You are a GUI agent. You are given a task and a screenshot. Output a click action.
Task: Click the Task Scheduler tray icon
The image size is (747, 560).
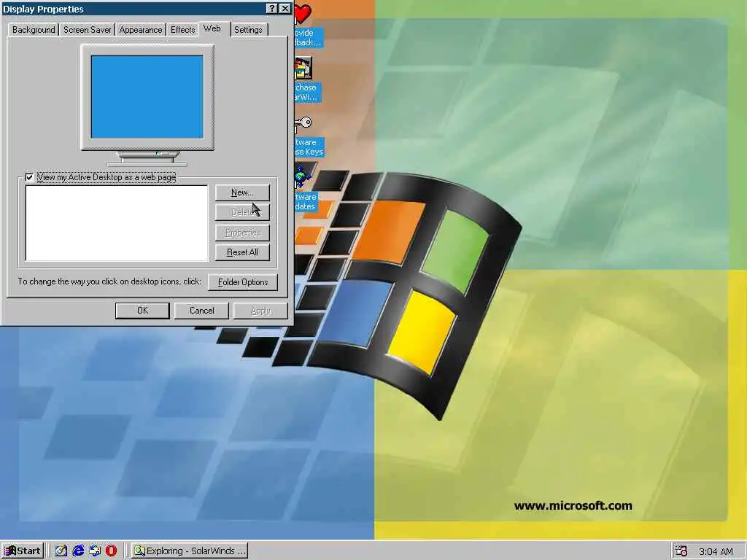pyautogui.click(x=681, y=551)
